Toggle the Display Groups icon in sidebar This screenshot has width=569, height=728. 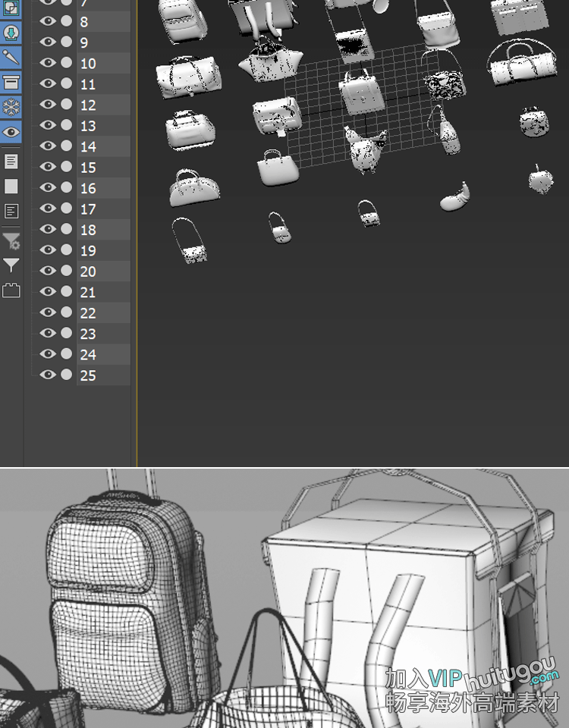coord(11,8)
